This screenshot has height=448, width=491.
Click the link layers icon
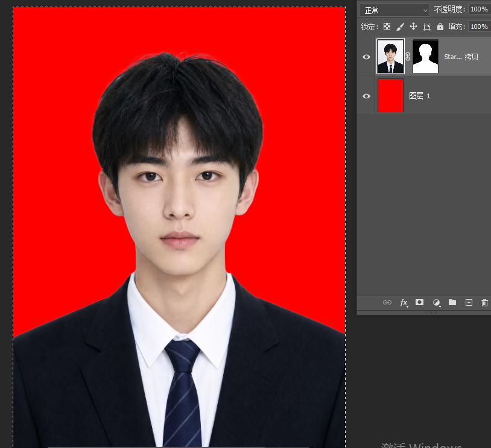click(387, 303)
